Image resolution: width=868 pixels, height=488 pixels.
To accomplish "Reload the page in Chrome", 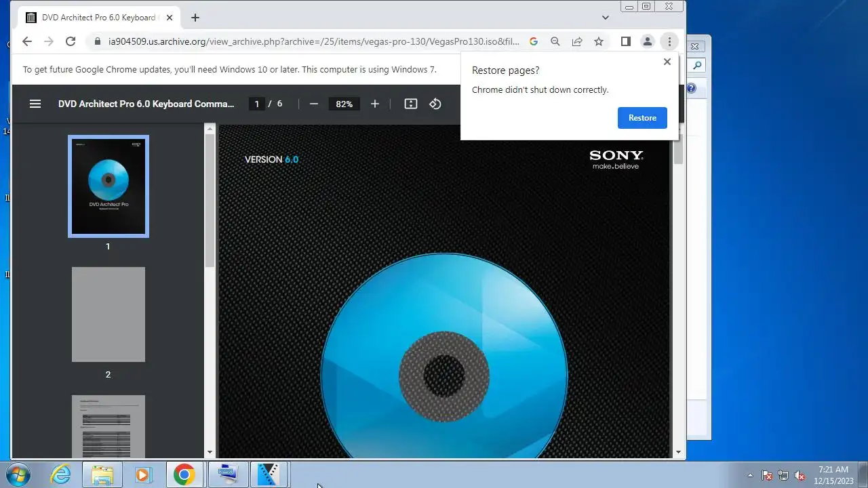I will pyautogui.click(x=70, y=41).
